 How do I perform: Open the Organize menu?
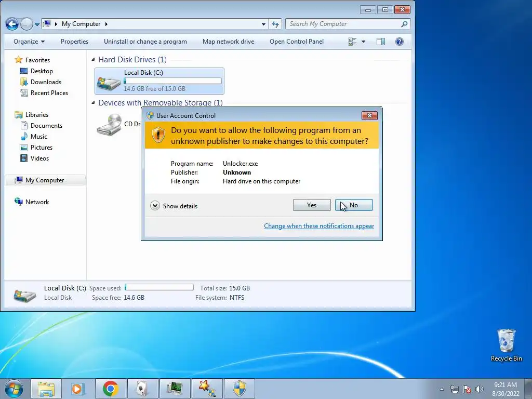pos(29,42)
